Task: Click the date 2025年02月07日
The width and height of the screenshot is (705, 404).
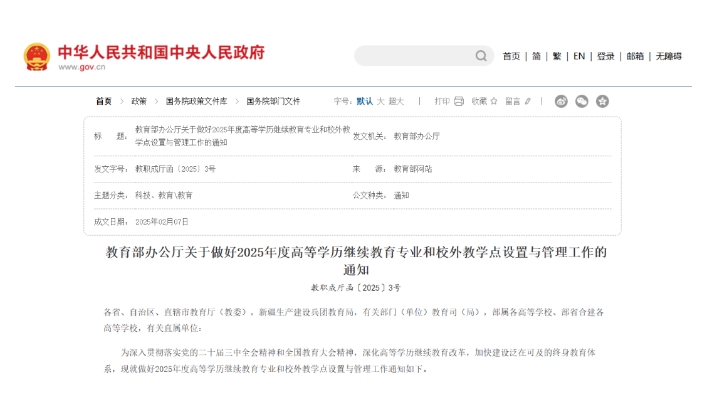Action: (x=162, y=222)
